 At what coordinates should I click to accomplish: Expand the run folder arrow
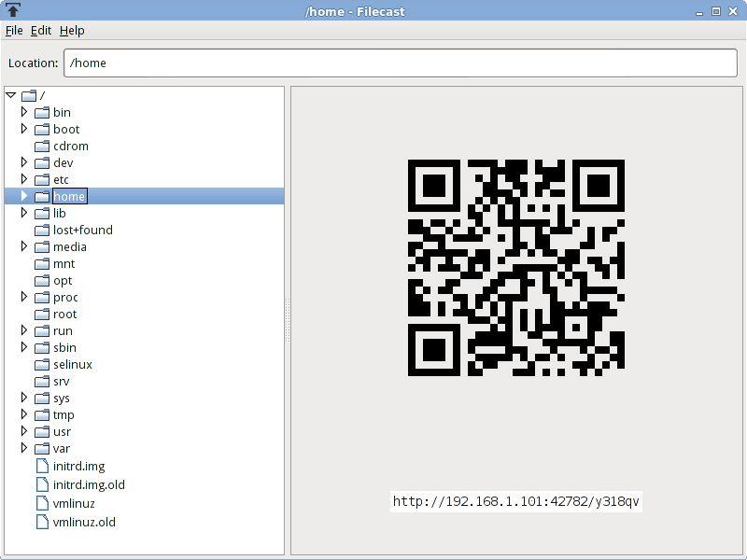click(x=24, y=330)
